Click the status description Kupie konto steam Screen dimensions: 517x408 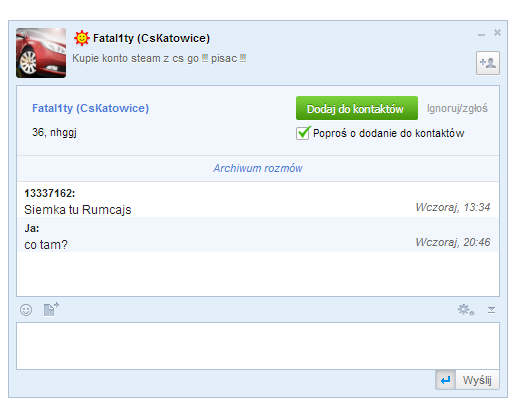(x=159, y=58)
